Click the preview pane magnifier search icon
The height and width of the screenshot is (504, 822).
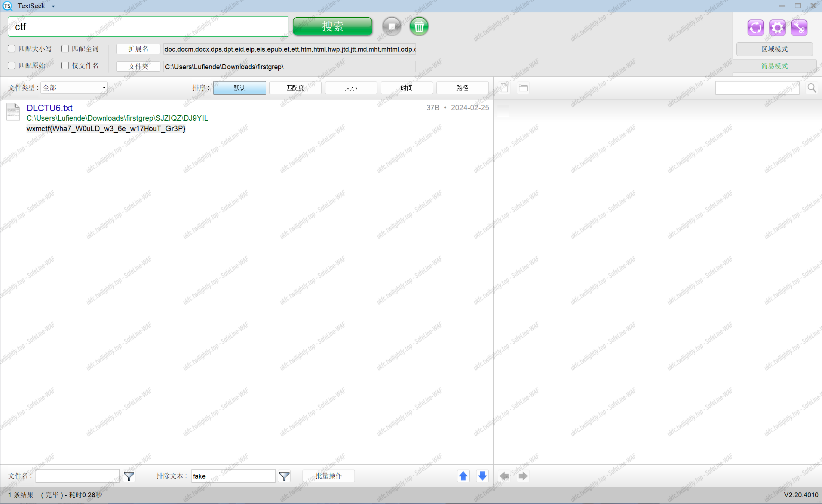click(x=812, y=88)
